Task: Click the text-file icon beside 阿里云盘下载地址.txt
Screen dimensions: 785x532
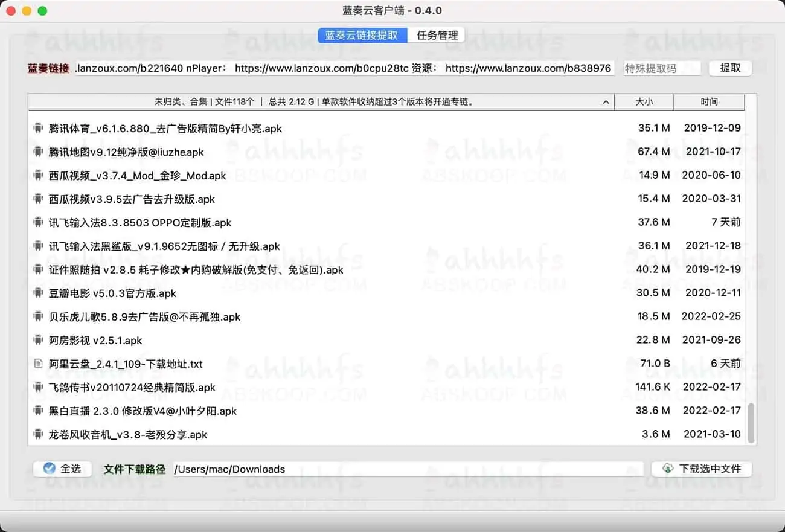Action: [x=38, y=364]
